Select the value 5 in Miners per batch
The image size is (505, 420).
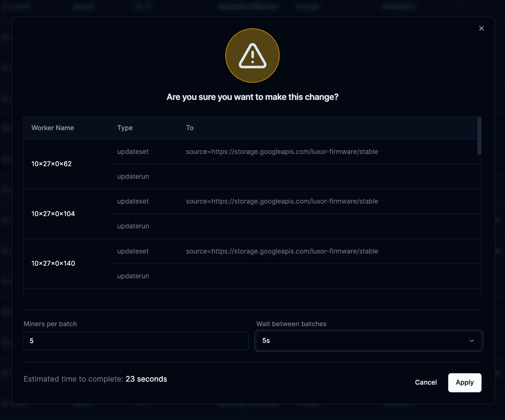pyautogui.click(x=32, y=341)
